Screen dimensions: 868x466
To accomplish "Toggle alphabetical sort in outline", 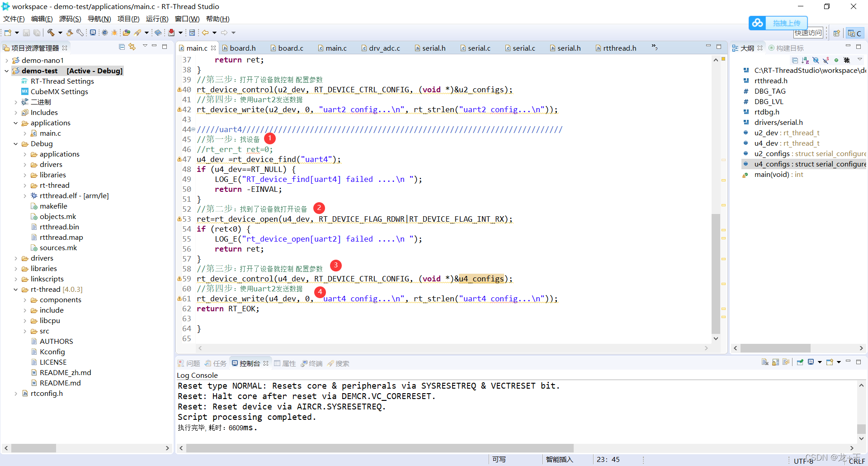I will tap(805, 60).
